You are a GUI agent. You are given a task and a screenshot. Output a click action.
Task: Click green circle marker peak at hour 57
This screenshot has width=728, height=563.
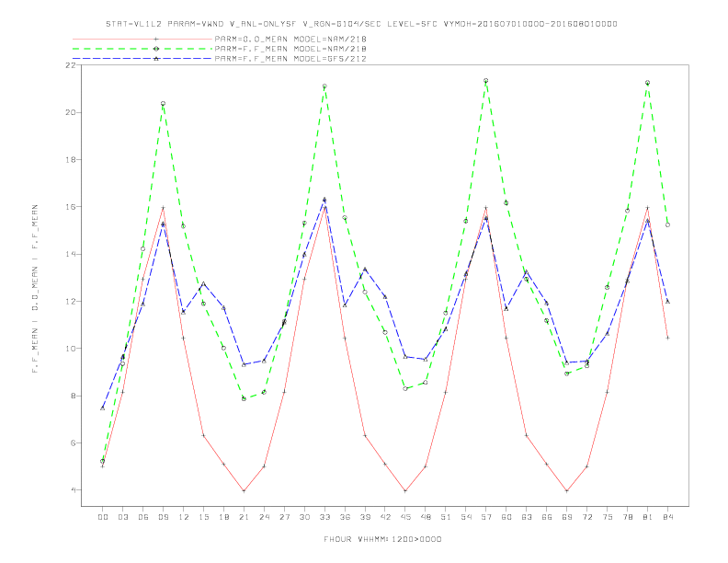coord(486,80)
